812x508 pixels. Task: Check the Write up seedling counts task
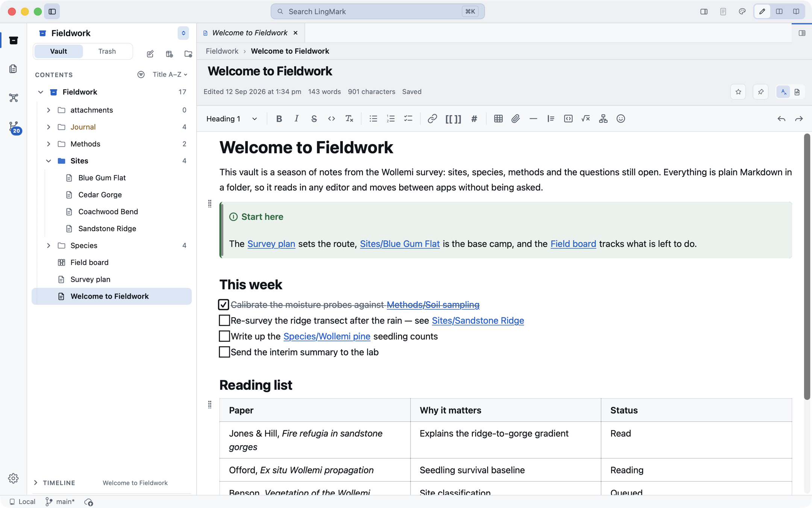(x=224, y=336)
